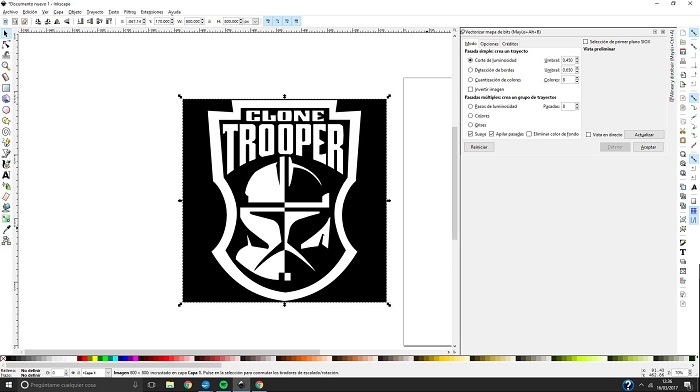Open the Archivo menu

click(x=10, y=12)
